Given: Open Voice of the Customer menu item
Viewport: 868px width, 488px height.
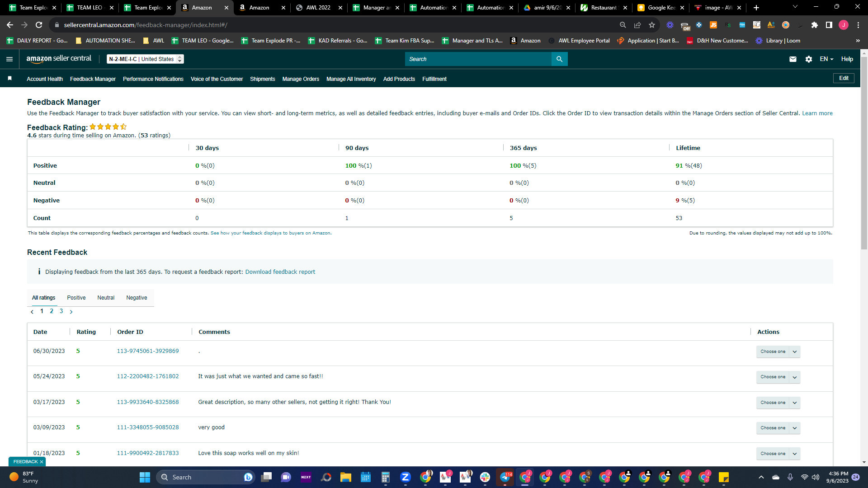Looking at the screenshot, I should coord(217,79).
